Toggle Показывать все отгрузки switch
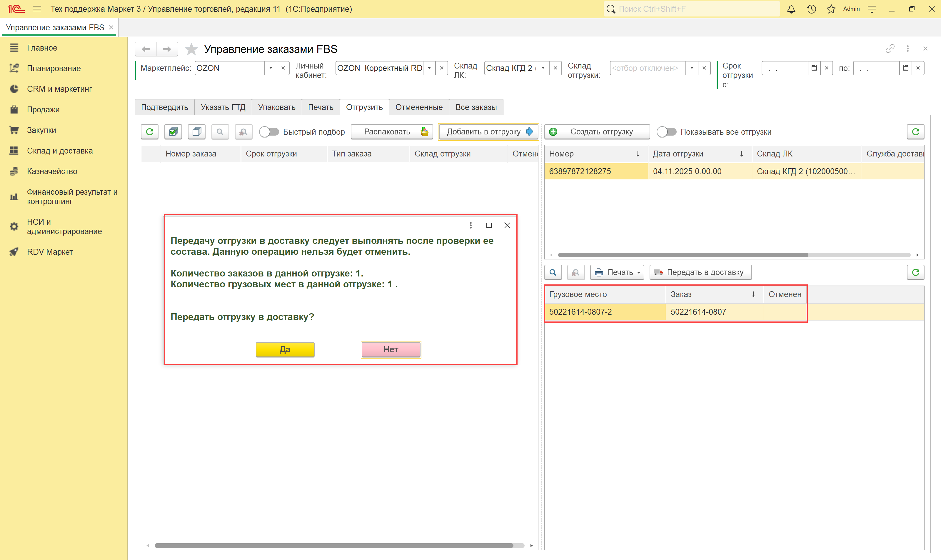This screenshot has width=941, height=560. click(x=666, y=132)
